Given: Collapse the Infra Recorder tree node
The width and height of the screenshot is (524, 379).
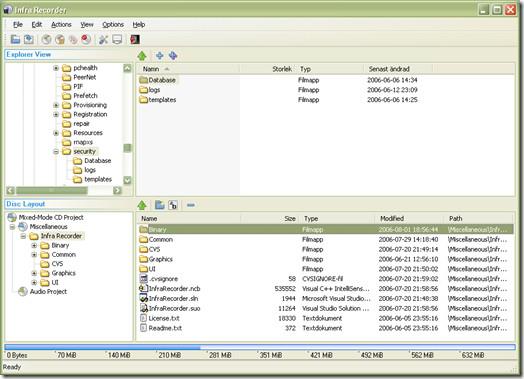Looking at the screenshot, I should (23, 236).
